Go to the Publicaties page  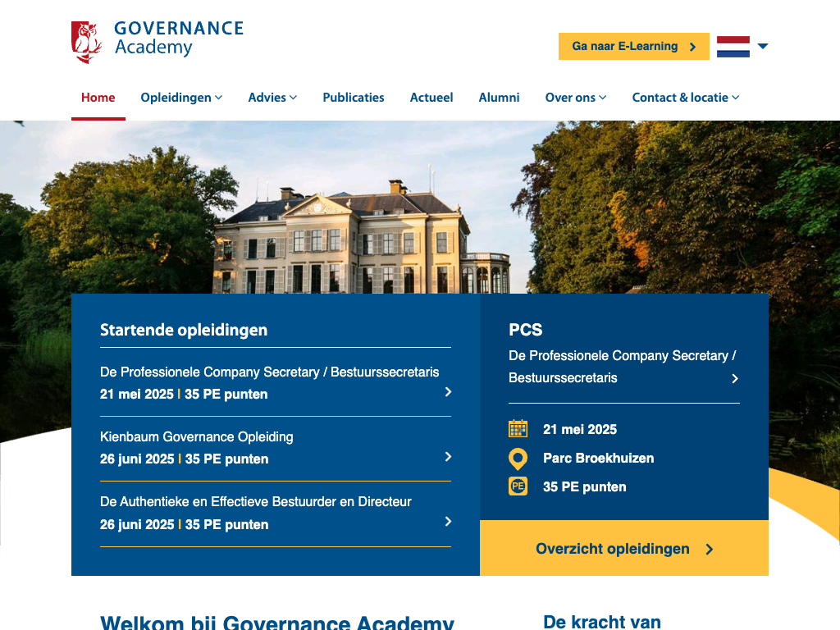[x=354, y=98]
